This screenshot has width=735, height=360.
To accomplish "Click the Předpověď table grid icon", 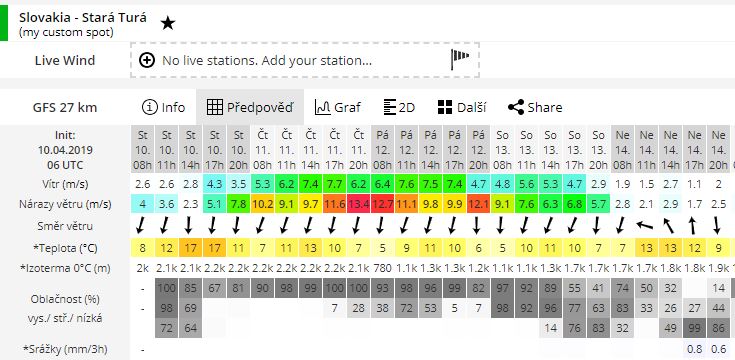I will pyautogui.click(x=215, y=107).
